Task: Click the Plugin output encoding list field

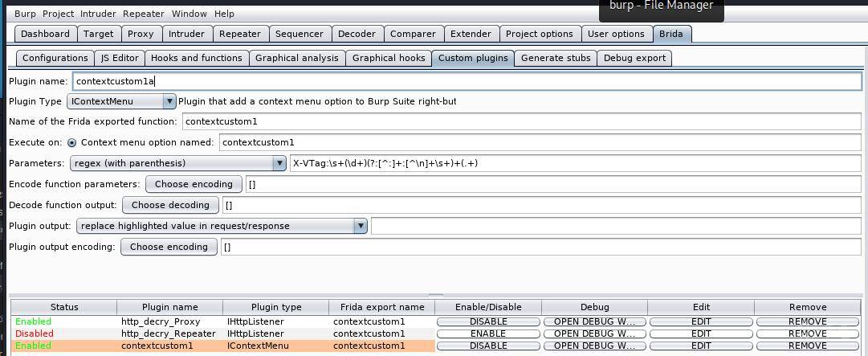Action: point(541,247)
